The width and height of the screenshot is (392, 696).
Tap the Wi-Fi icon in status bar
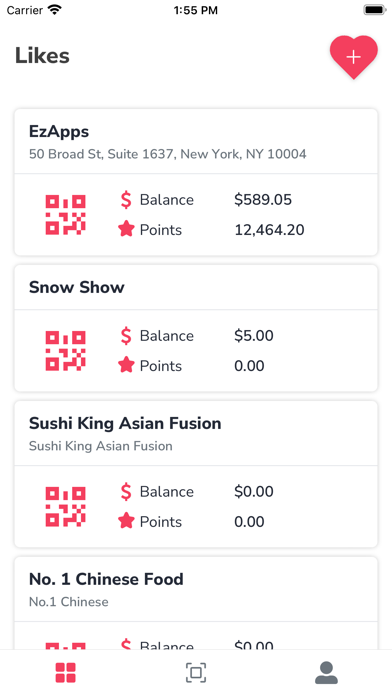[x=55, y=10]
